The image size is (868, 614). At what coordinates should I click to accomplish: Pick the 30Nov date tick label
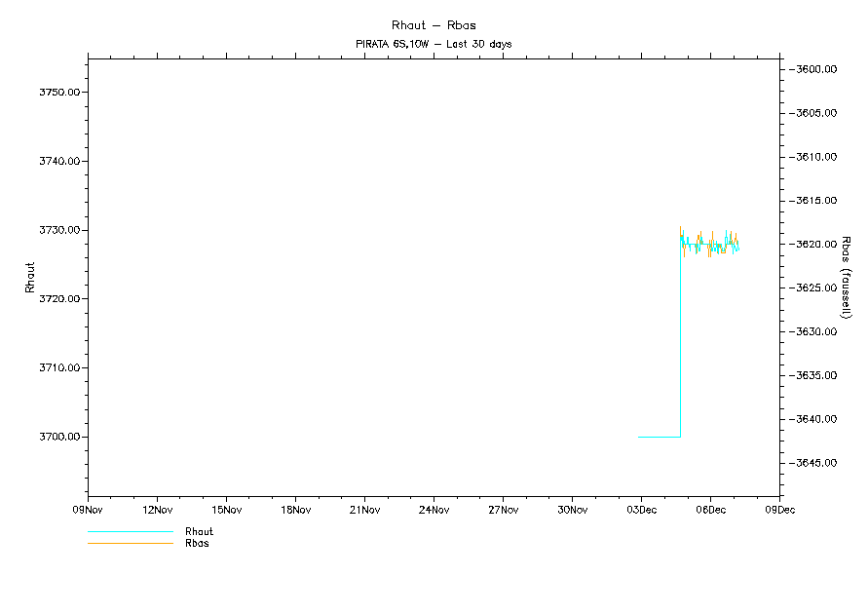[572, 510]
